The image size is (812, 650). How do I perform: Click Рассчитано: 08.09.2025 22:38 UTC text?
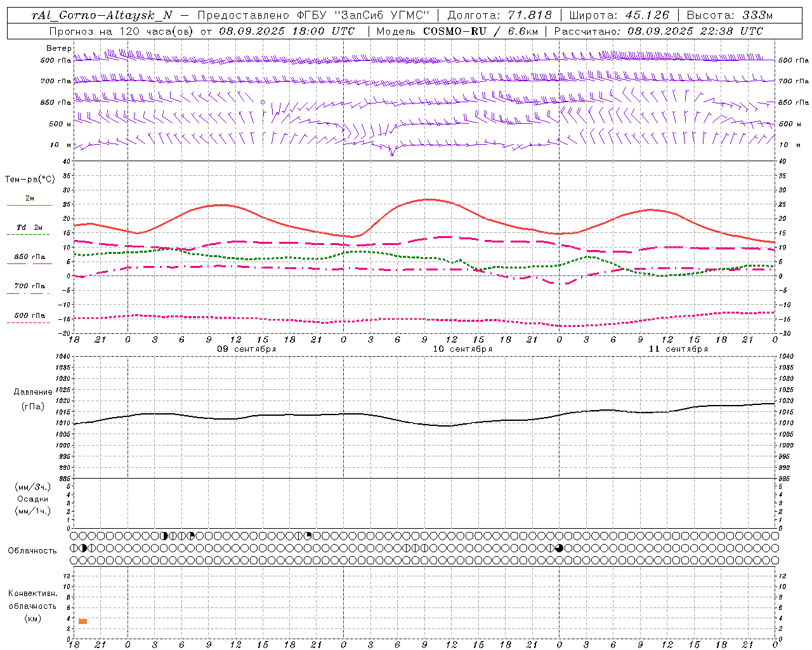coord(658,31)
